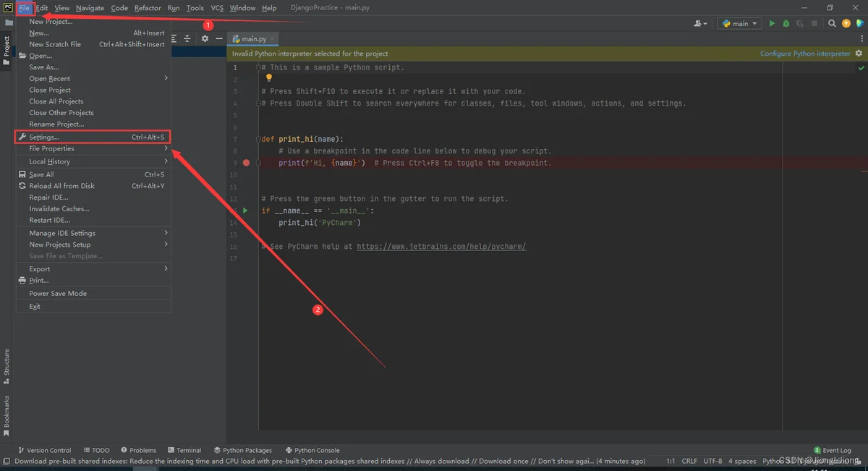Click the orange IDE update arrow icon
The image size is (868, 471).
point(846,24)
